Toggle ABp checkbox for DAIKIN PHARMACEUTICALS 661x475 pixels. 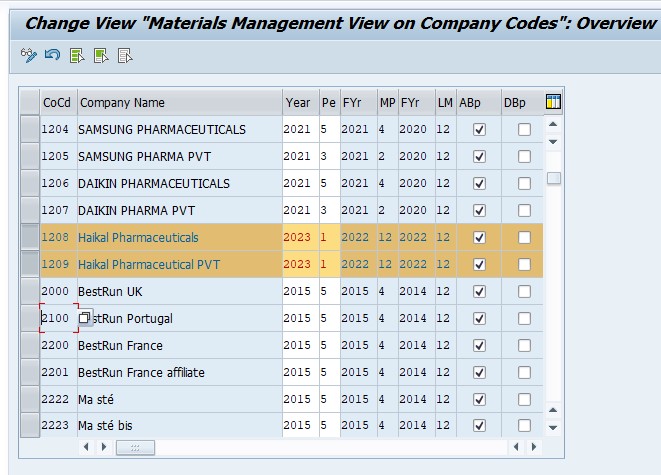pyautogui.click(x=479, y=183)
